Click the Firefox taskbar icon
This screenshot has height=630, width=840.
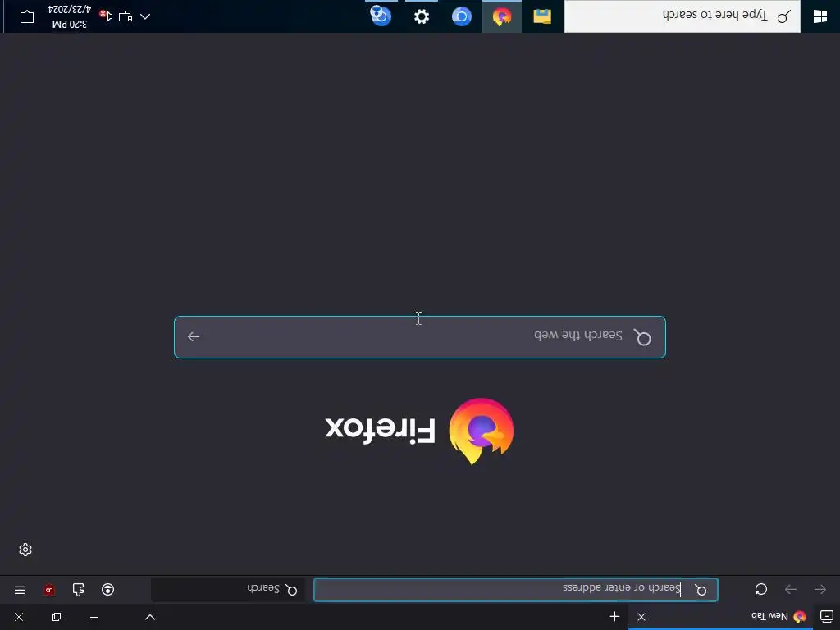(502, 16)
